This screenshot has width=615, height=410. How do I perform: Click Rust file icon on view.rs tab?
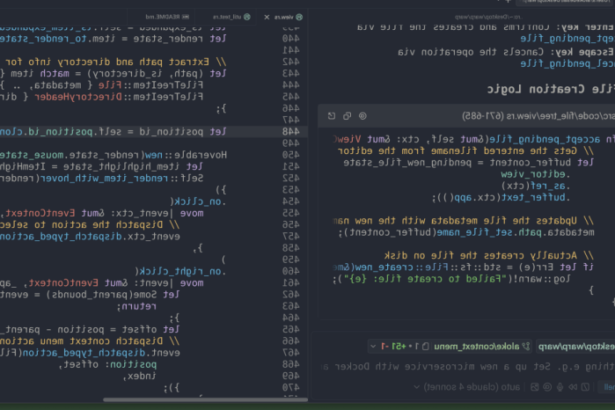coord(299,17)
